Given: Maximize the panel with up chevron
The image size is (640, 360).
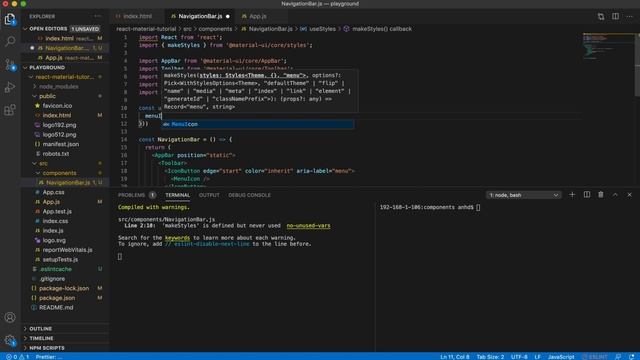Looking at the screenshot, I should pos(615,195).
